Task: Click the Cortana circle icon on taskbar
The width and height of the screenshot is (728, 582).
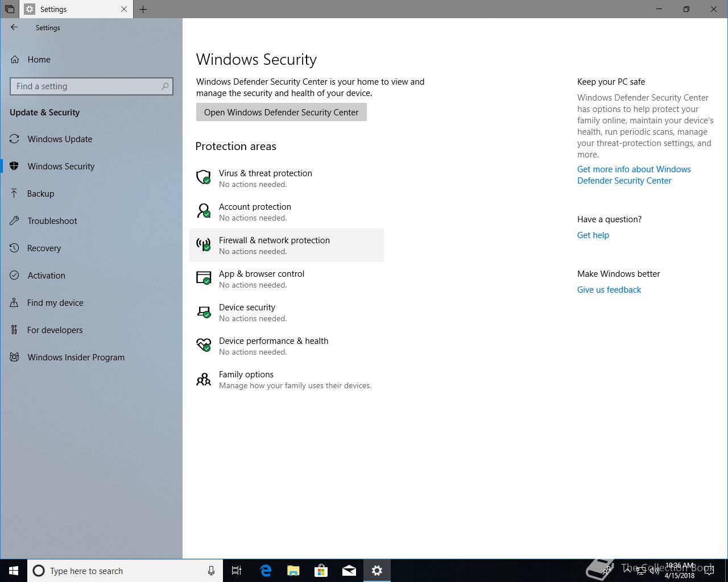Action: pyautogui.click(x=39, y=571)
